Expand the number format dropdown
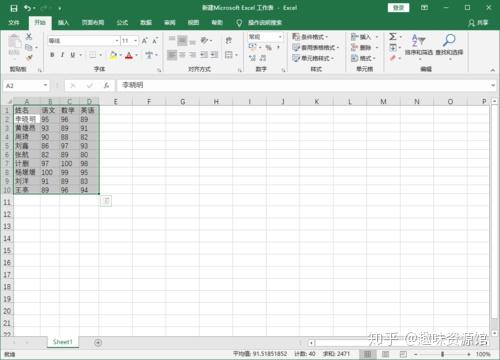This screenshot has height=360, width=500. pos(280,37)
